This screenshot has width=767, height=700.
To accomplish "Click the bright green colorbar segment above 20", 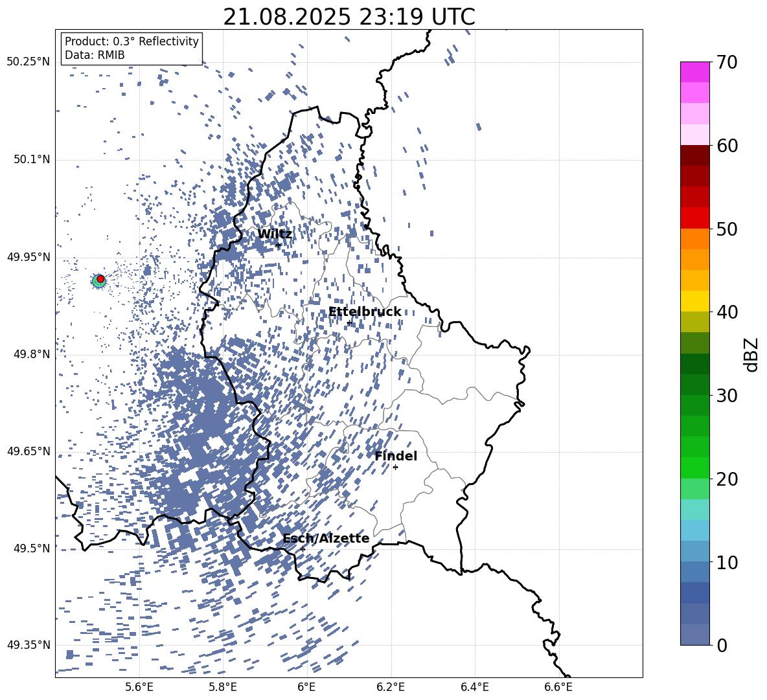I will tap(694, 468).
